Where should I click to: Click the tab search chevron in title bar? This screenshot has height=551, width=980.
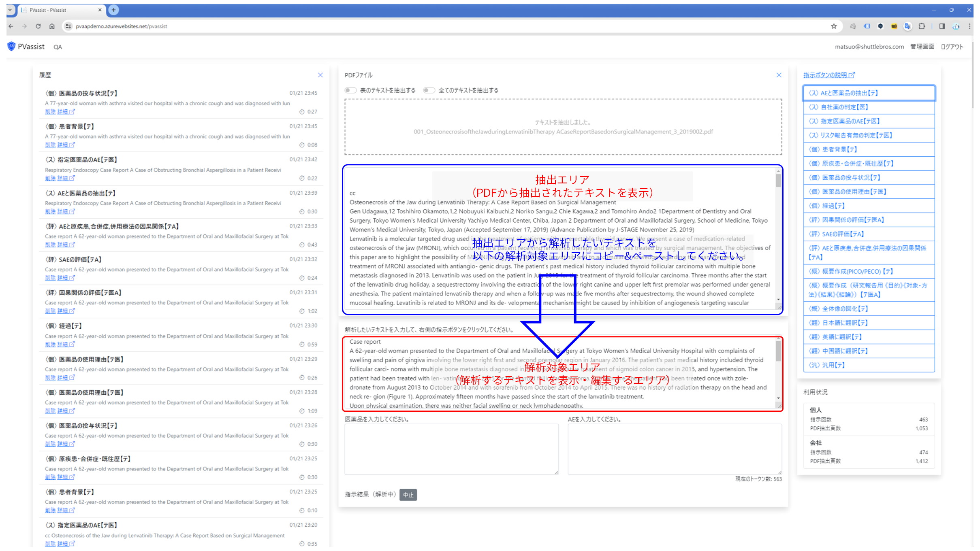click(10, 10)
